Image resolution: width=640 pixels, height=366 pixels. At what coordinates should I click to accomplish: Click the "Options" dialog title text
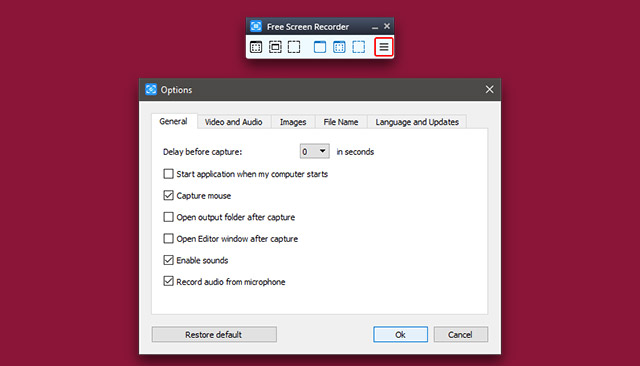tap(176, 90)
